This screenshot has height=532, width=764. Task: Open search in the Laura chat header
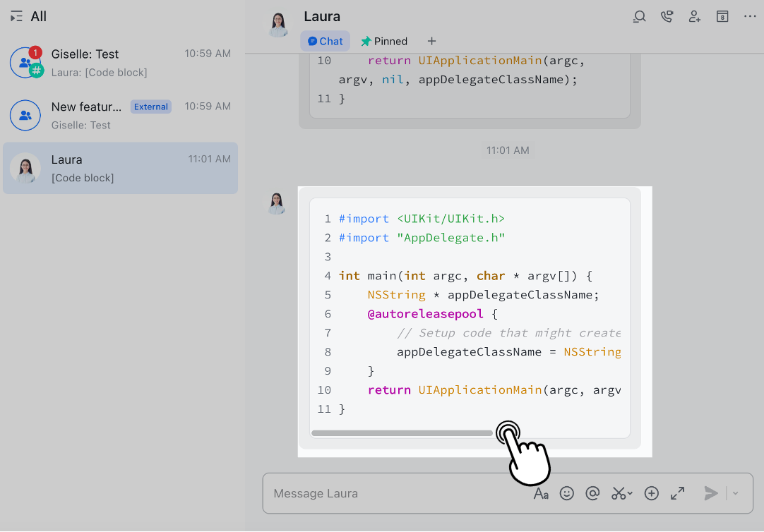[x=639, y=16]
